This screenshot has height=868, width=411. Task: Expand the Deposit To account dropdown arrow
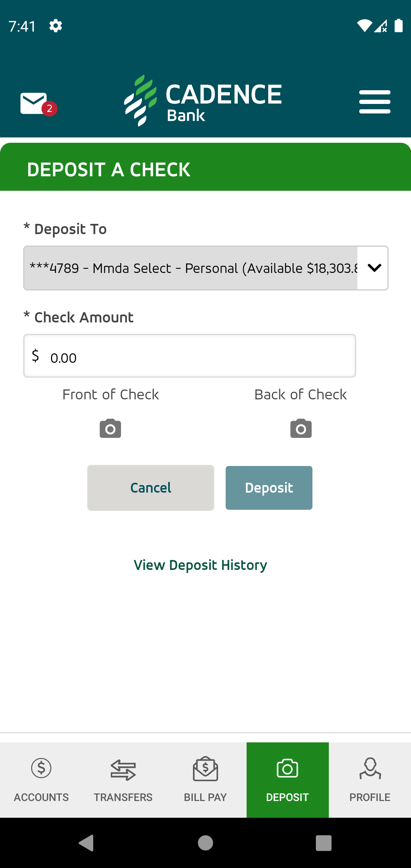(374, 268)
